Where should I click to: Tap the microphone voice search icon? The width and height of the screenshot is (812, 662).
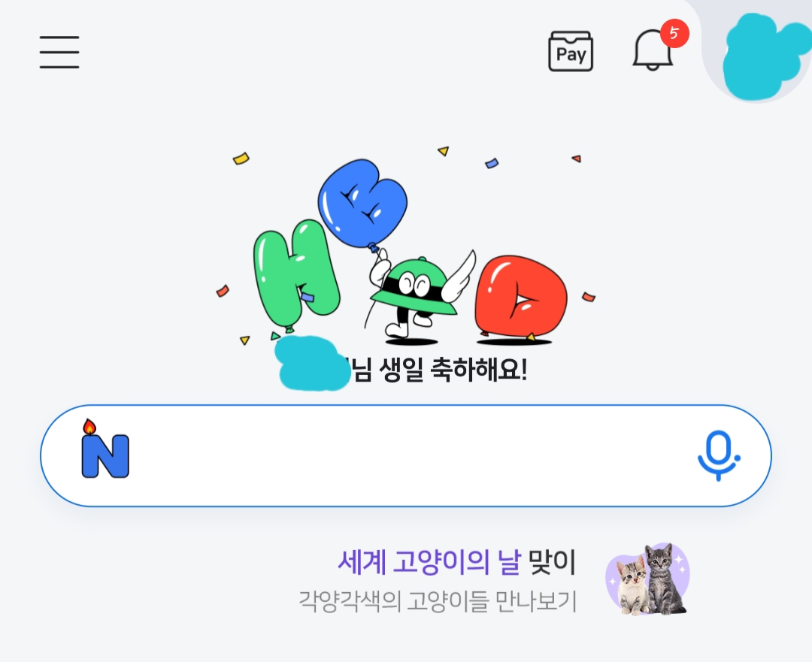pyautogui.click(x=719, y=455)
